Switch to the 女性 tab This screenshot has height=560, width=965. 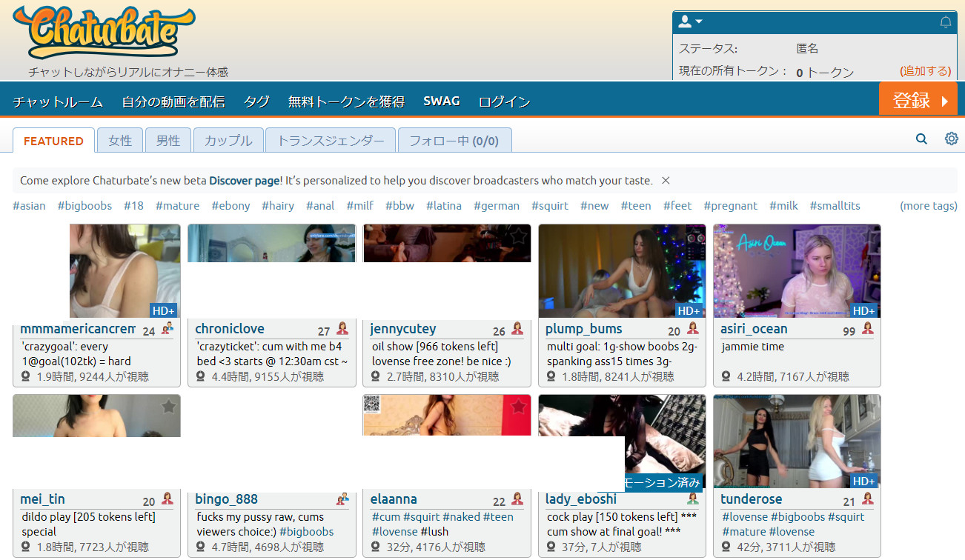click(119, 141)
